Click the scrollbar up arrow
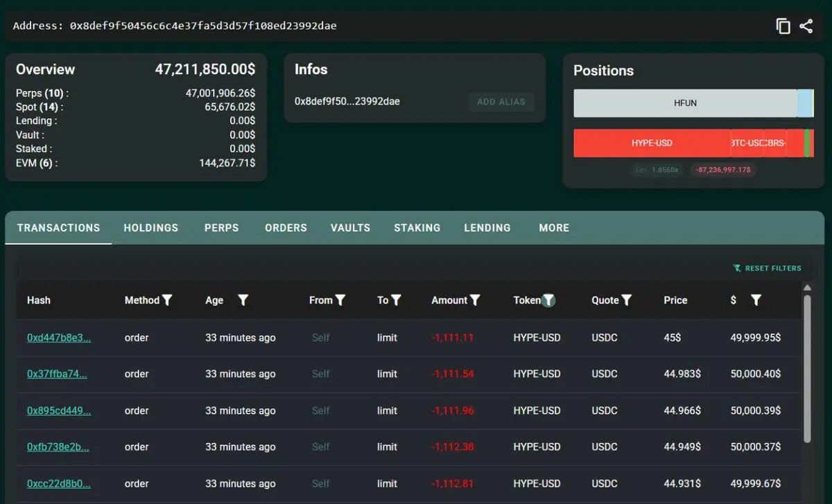The height and width of the screenshot is (504, 832). 807,288
